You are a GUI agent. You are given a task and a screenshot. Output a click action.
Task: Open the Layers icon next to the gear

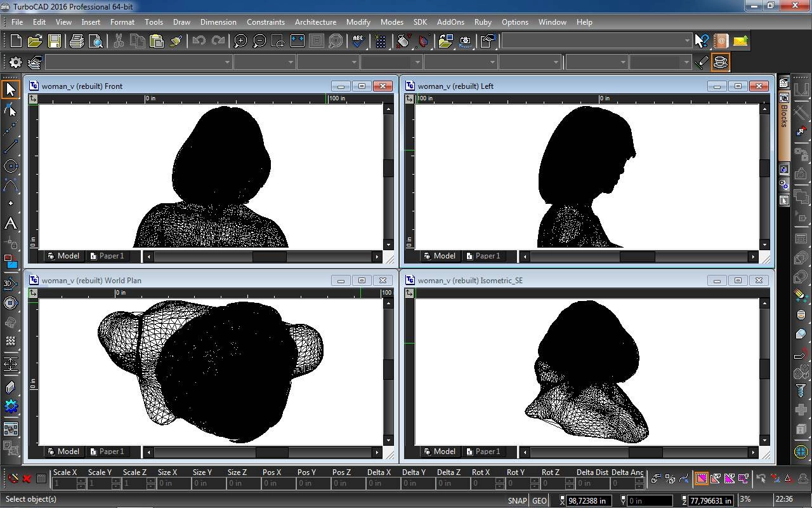click(34, 62)
